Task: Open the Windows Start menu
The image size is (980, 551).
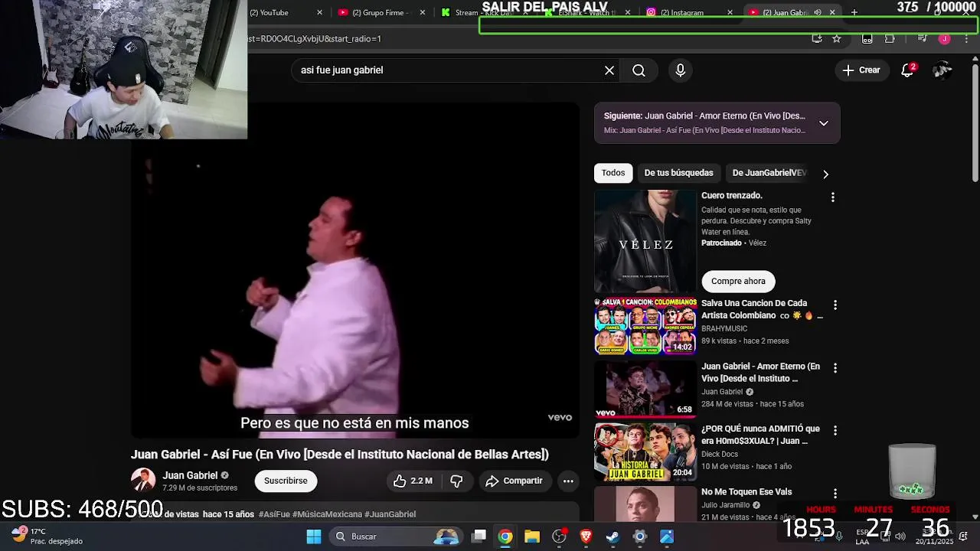Action: 314,536
